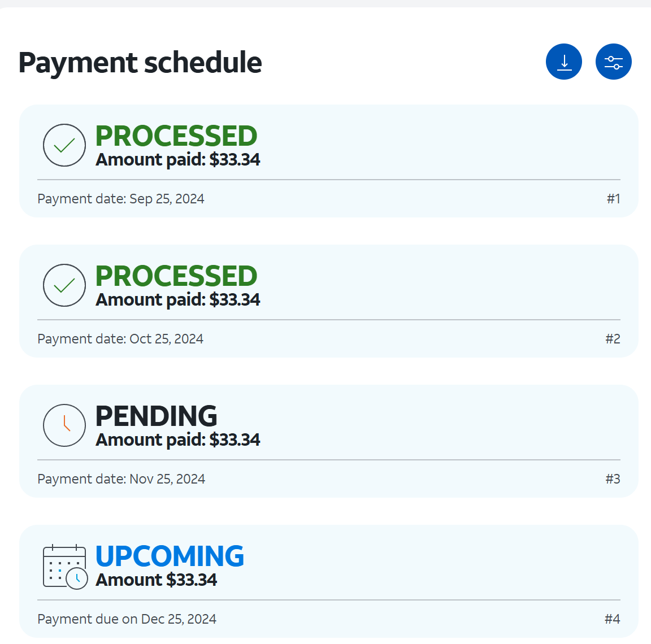Viewport: 651px width, 644px height.
Task: Click the #1 payment number label
Action: 613,199
